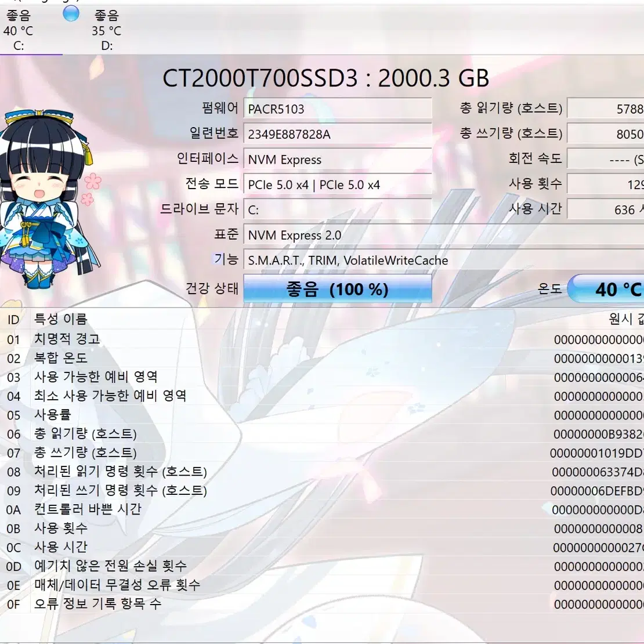
Task: Click the 기능 label
Action: 226,259
